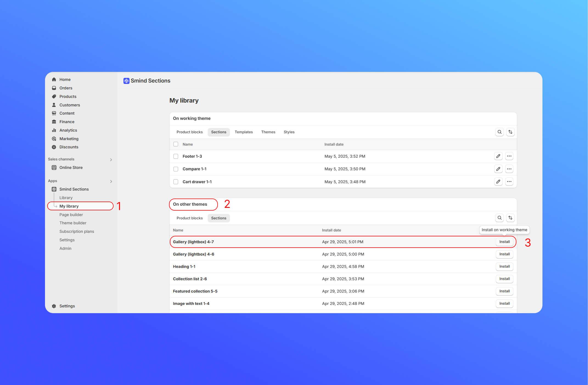Open Subscription plans in sidebar

(x=77, y=231)
